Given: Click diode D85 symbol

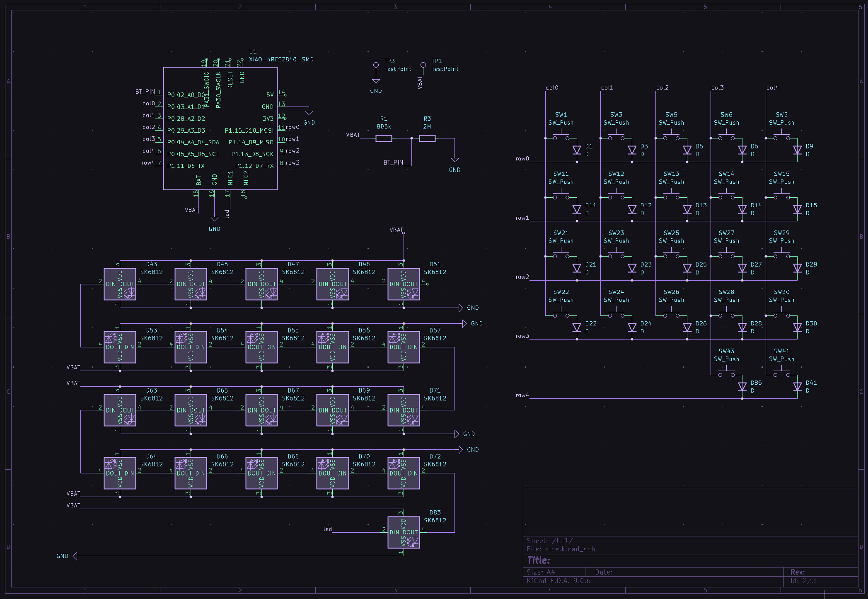Looking at the screenshot, I should click(x=742, y=387).
